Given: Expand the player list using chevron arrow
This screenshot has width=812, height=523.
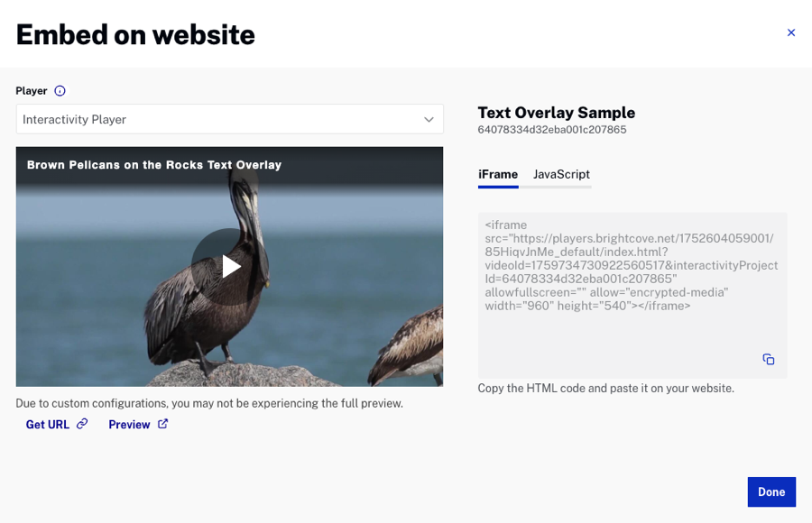Looking at the screenshot, I should (429, 119).
